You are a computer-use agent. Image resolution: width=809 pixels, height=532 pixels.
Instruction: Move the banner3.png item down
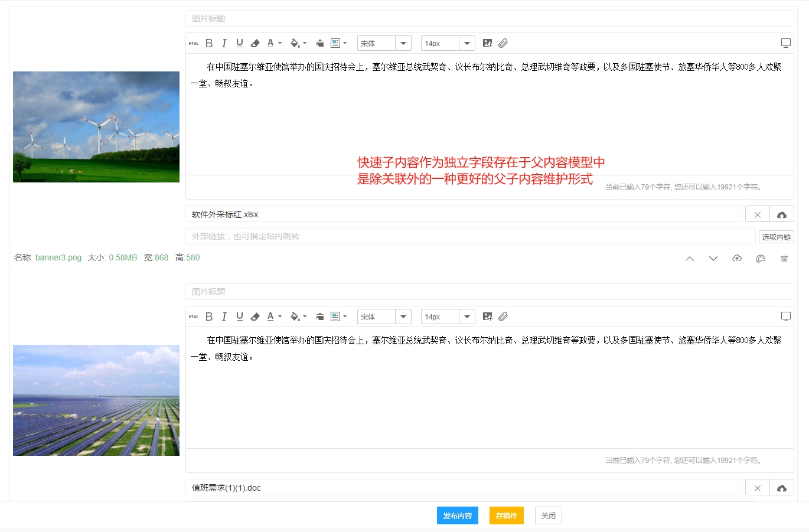click(x=713, y=259)
